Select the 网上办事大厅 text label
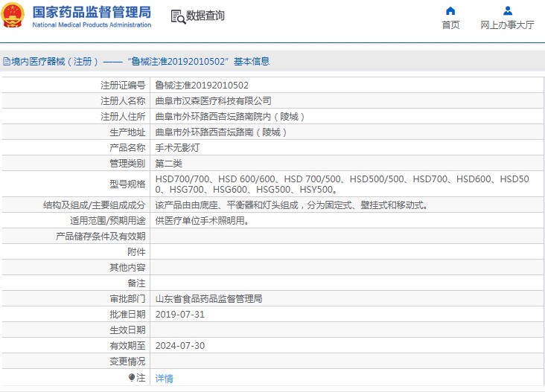The image size is (545, 392). pyautogui.click(x=508, y=25)
